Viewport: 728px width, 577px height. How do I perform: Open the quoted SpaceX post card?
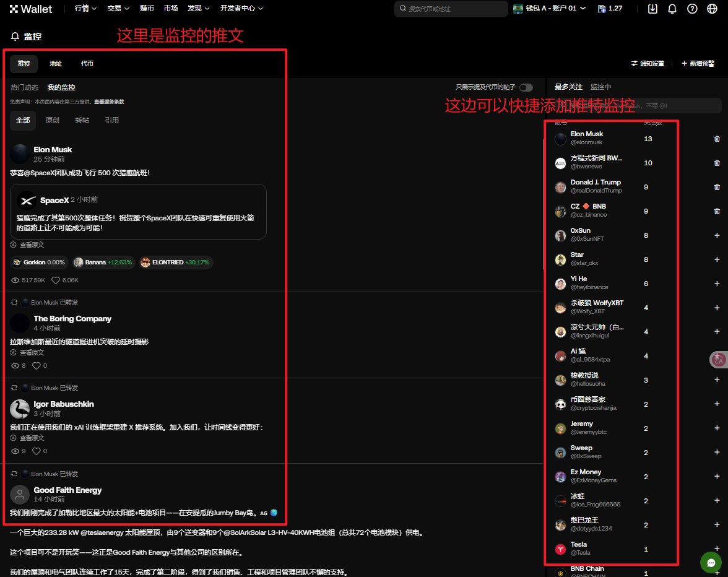139,212
